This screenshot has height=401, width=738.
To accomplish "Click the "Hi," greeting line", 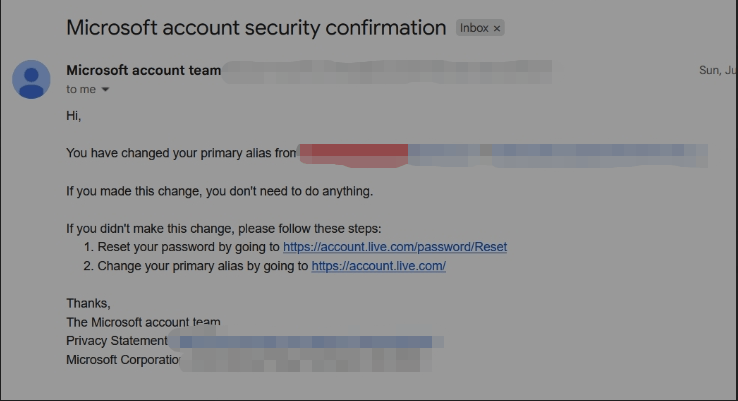I will (x=74, y=116).
